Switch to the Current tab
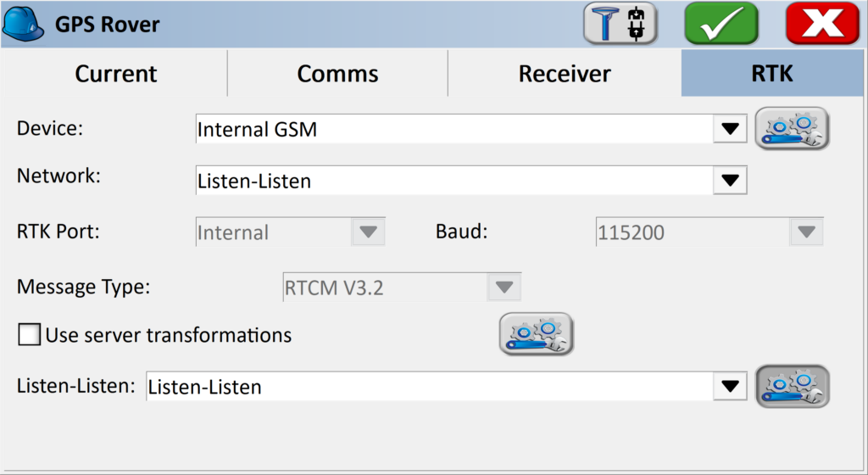The width and height of the screenshot is (868, 475). 116,74
